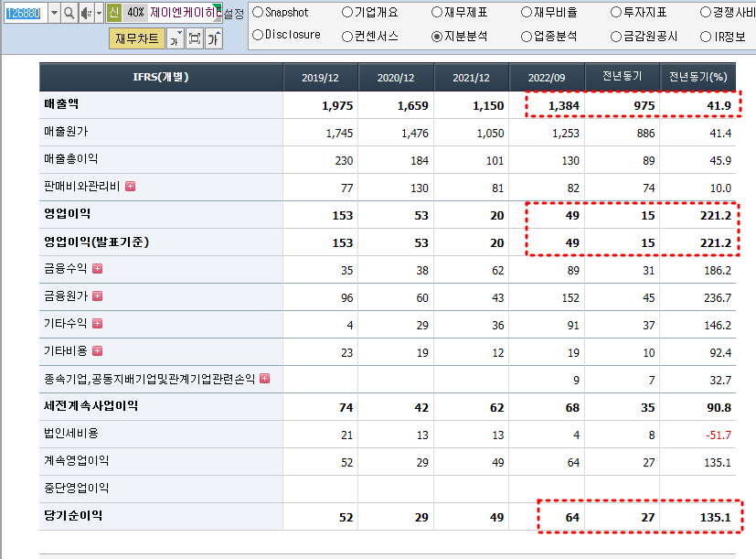
Task: Select the 경쟁사비교 radio button
Action: click(x=706, y=12)
